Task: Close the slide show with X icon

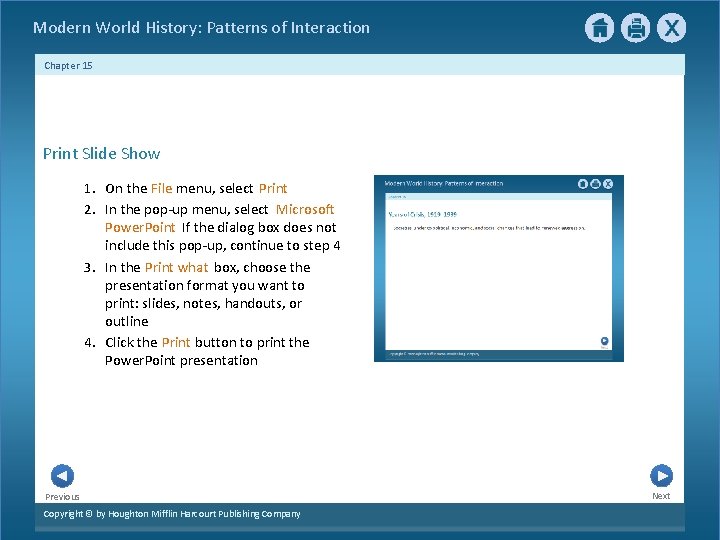Action: pos(671,28)
